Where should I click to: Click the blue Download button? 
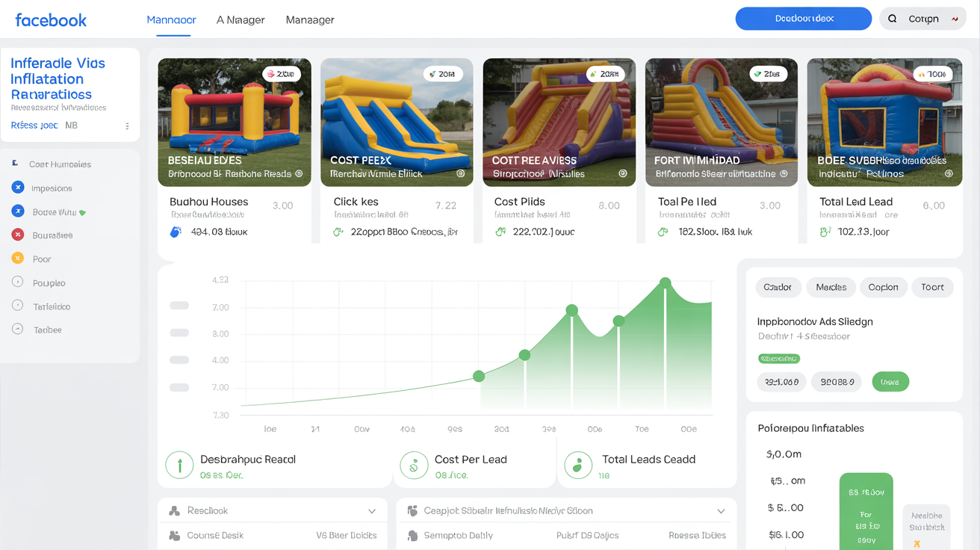click(803, 18)
